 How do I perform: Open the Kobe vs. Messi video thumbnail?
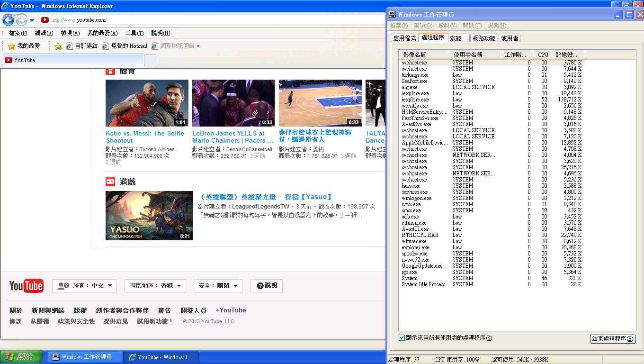[x=147, y=103]
